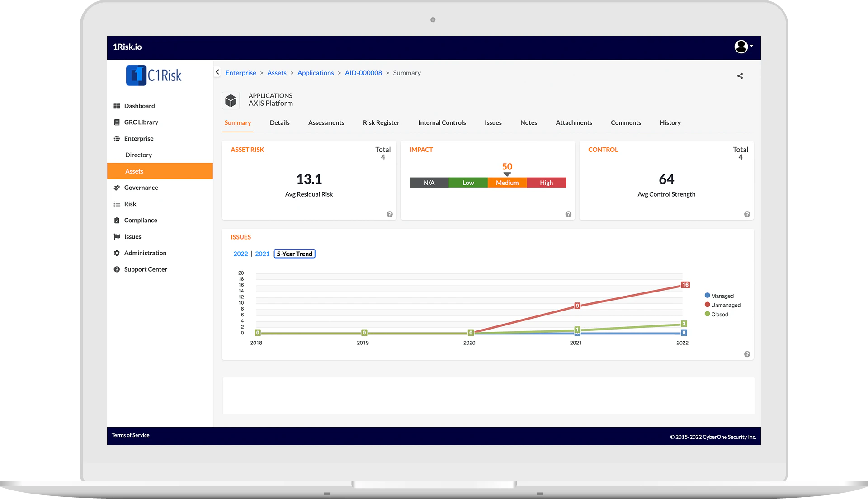Open Administration settings gear icon

[117, 253]
